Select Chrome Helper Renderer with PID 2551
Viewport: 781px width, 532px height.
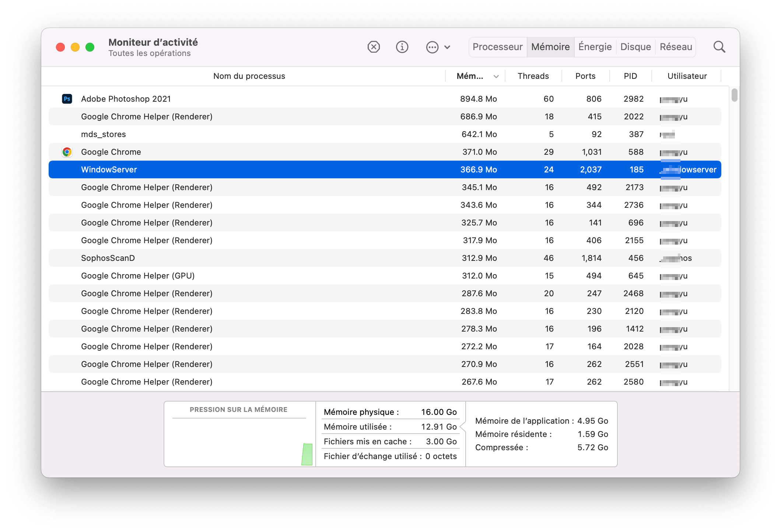385,364
